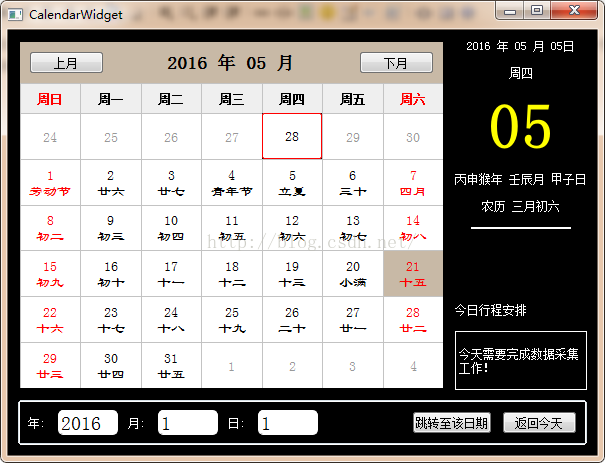The image size is (605, 463).
Task: Select grey date 29 in first row
Action: click(353, 137)
